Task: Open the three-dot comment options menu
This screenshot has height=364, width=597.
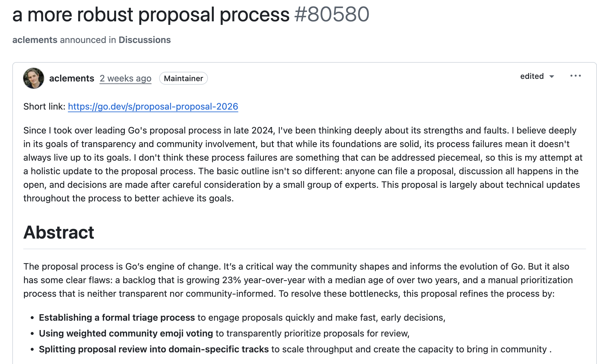Action: pyautogui.click(x=575, y=76)
